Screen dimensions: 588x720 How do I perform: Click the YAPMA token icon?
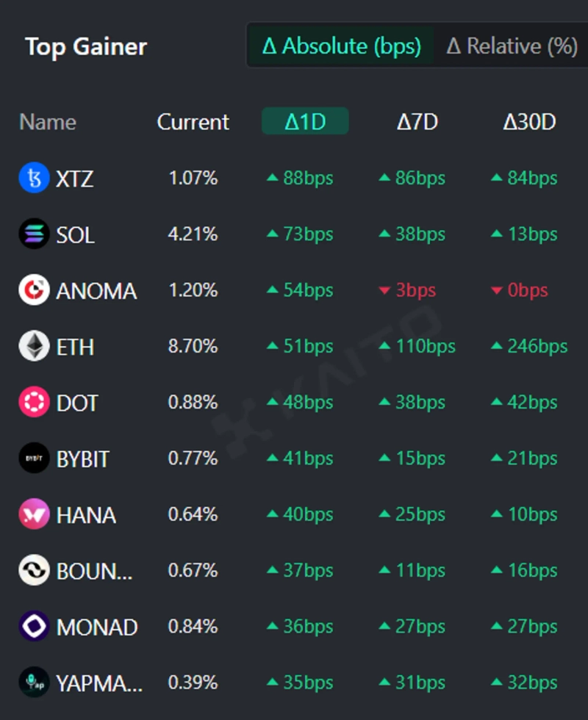pos(34,683)
